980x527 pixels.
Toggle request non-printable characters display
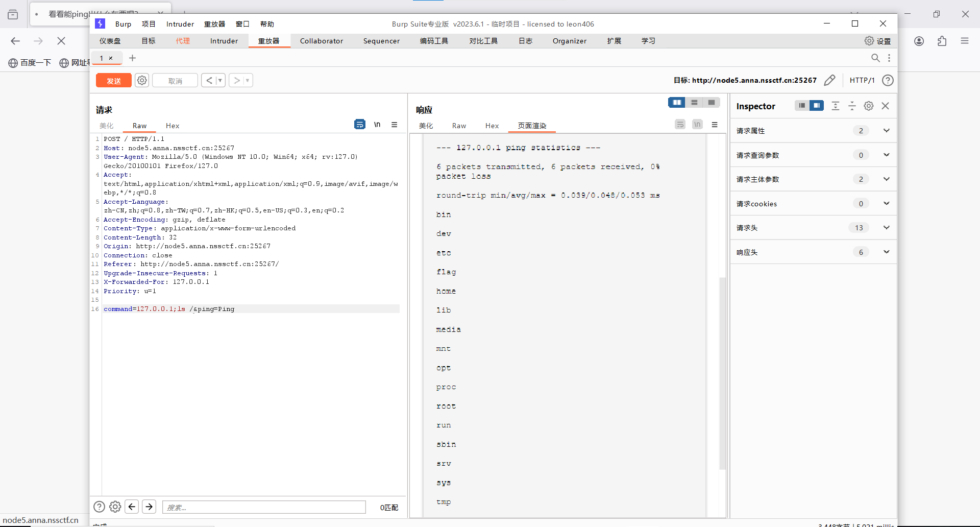point(377,124)
